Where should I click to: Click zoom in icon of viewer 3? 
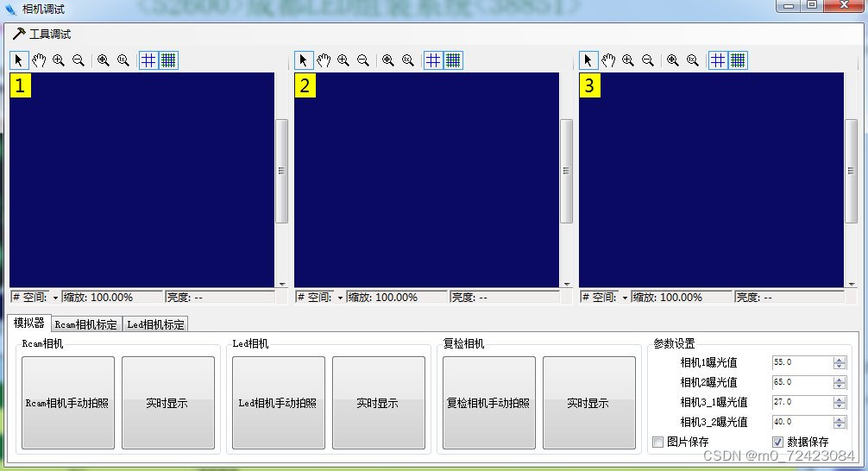point(628,60)
